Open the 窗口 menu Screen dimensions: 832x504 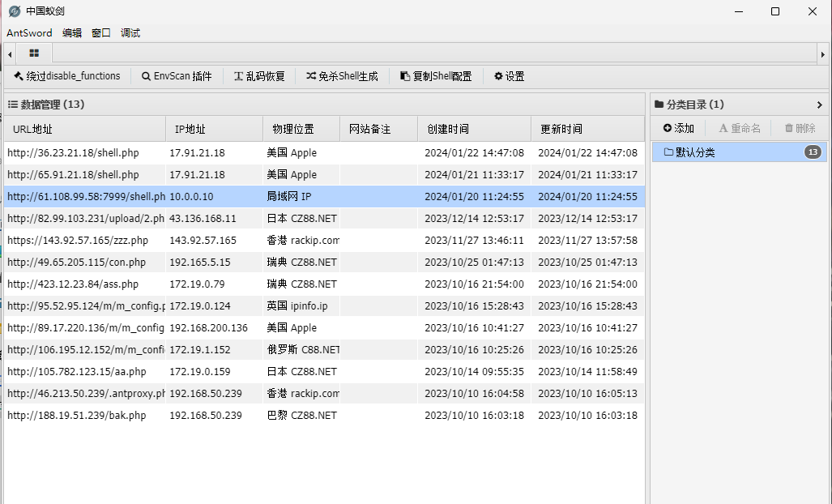point(100,33)
